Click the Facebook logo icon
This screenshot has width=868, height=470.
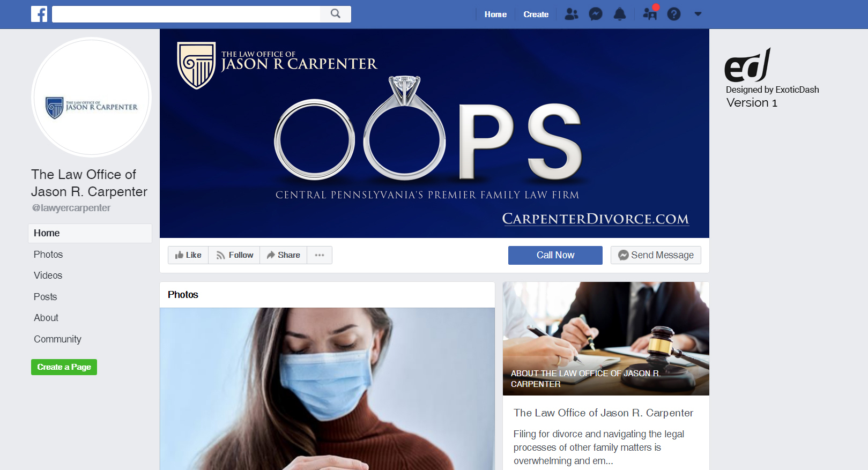click(x=39, y=14)
